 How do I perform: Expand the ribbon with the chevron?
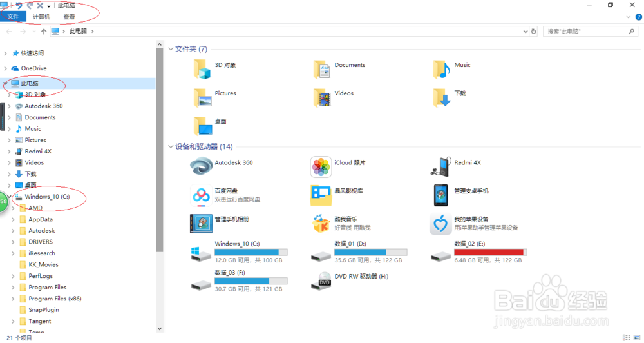tap(628, 17)
